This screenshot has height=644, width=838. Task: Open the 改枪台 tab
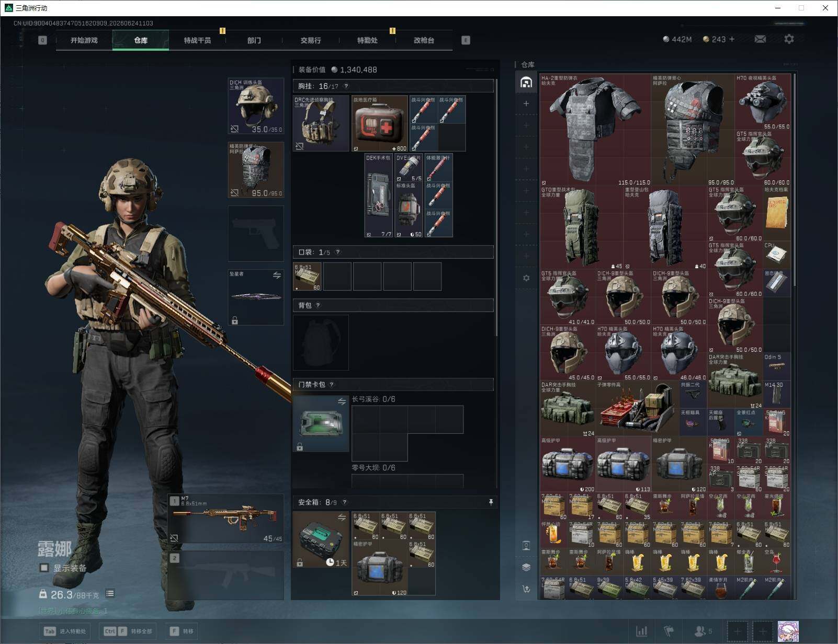click(x=424, y=40)
